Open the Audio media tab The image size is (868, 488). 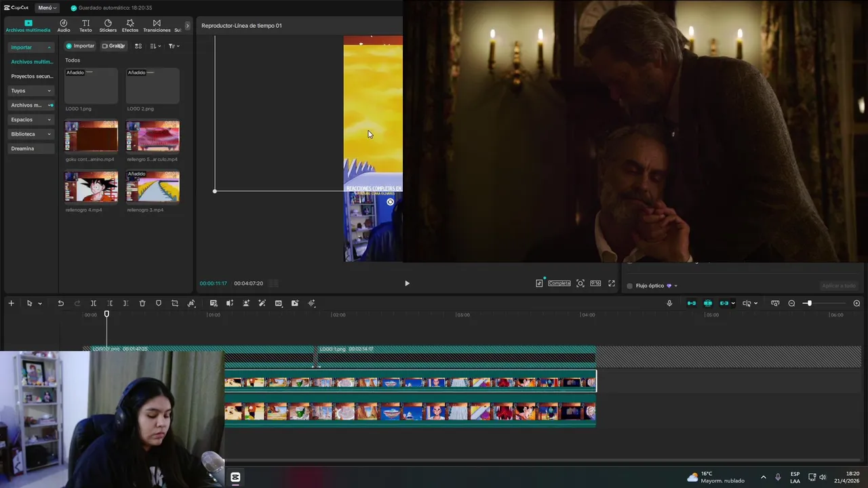(x=64, y=26)
